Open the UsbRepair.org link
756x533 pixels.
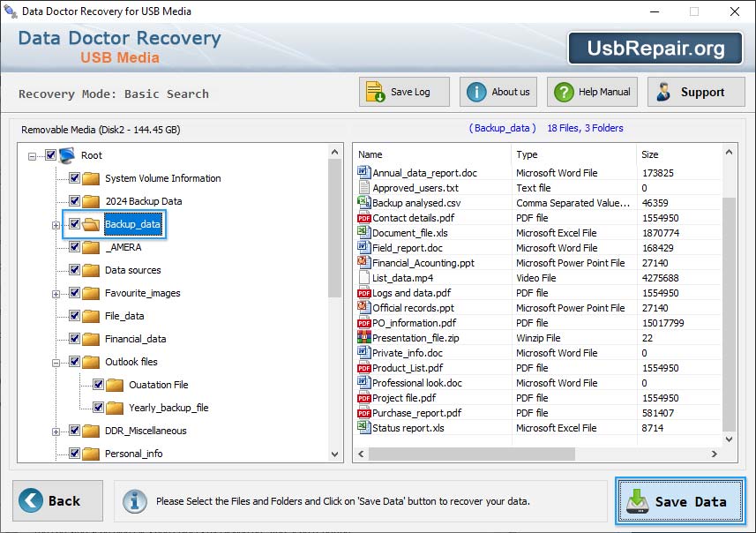[x=655, y=49]
